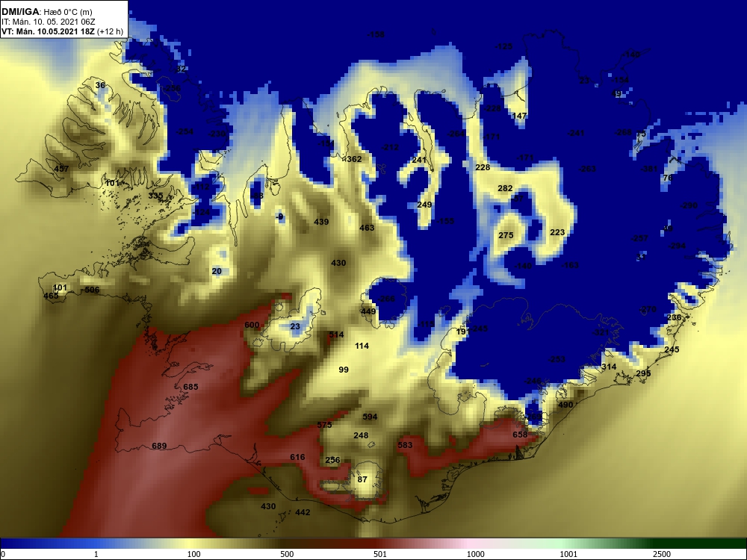Click the legend label 501 on the color scale

[x=379, y=554]
